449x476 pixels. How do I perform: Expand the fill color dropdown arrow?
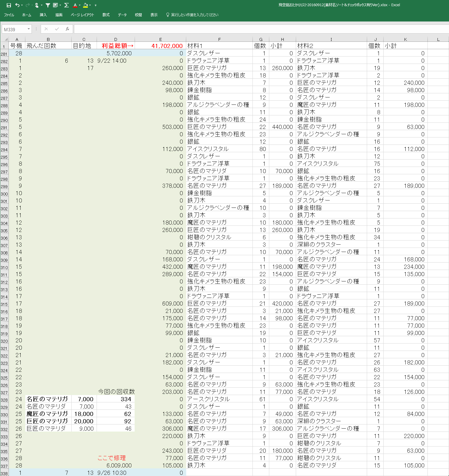90,5
